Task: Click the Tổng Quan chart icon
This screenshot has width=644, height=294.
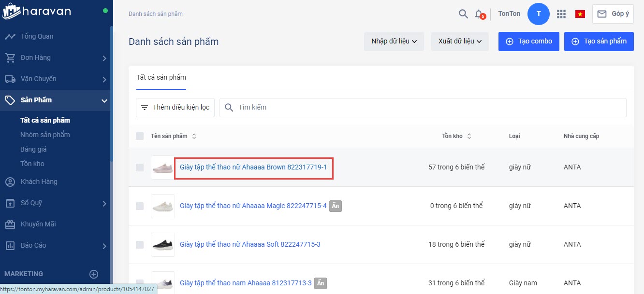Action: pyautogui.click(x=10, y=37)
